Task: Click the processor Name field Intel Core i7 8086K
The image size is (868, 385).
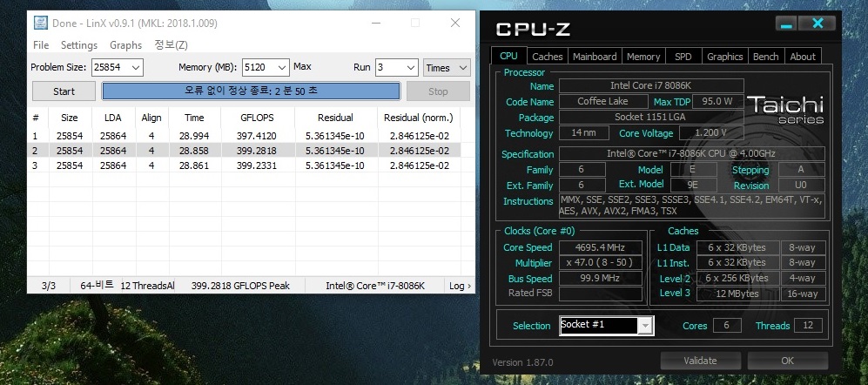Action: click(651, 86)
